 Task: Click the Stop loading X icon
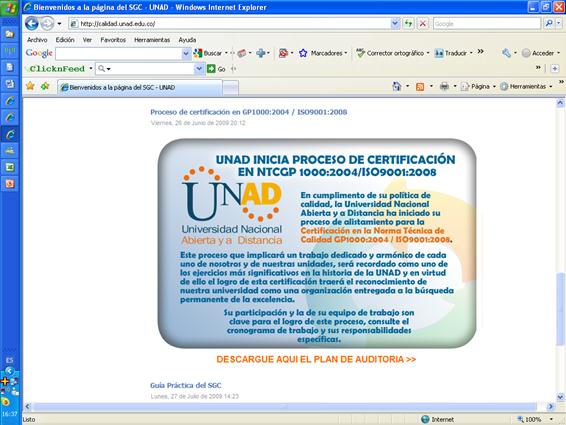pos(422,24)
